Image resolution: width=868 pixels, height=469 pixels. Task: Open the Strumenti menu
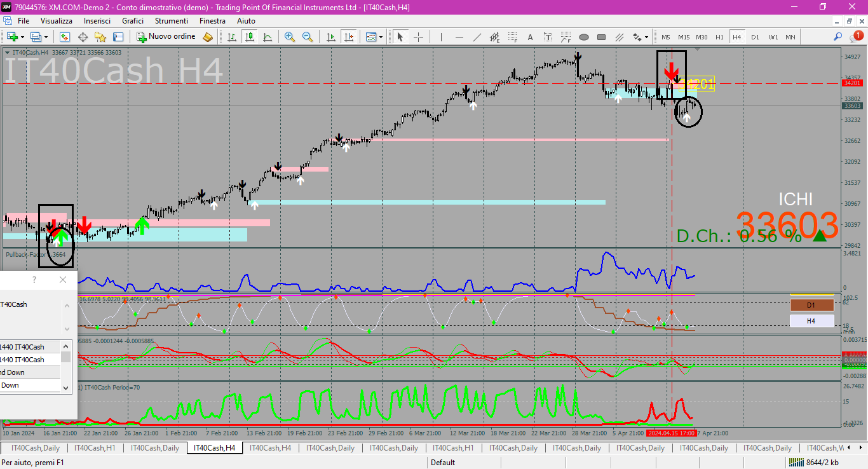tap(172, 21)
